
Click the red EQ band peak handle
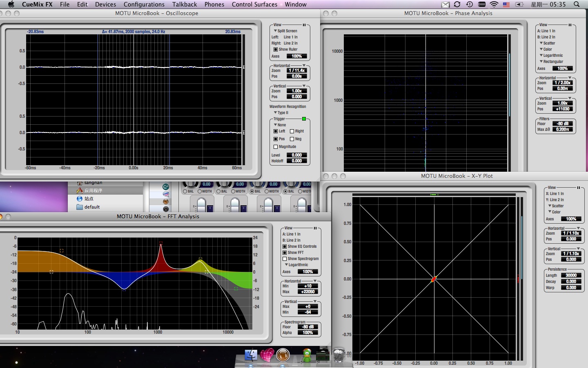161,243
